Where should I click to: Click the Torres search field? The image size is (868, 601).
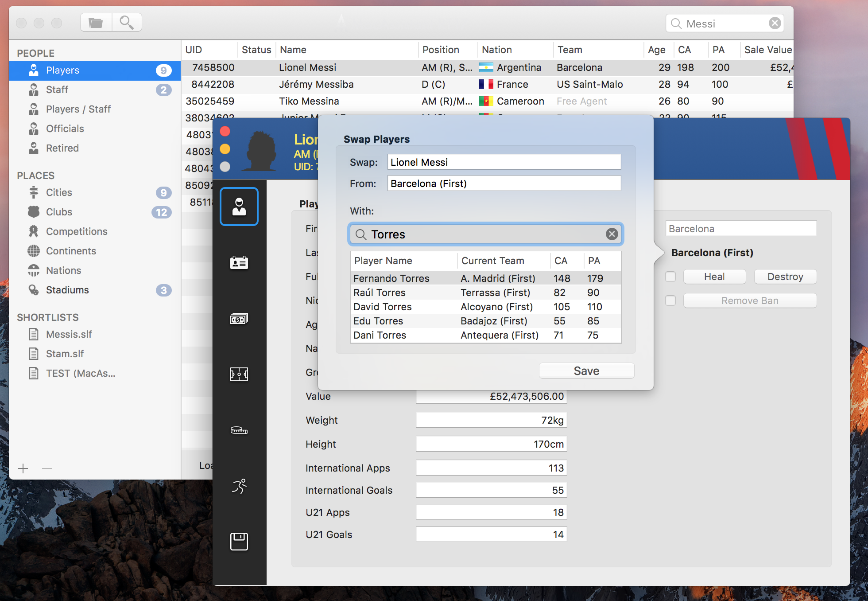pos(486,234)
